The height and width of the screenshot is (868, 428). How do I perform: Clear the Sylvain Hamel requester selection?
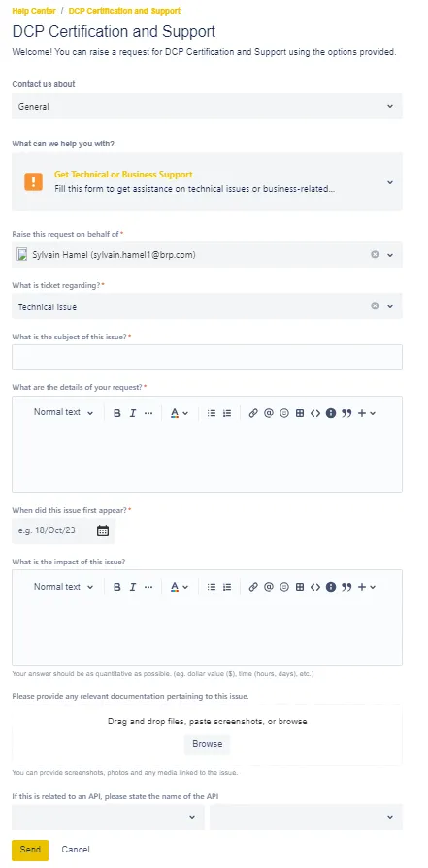(375, 255)
